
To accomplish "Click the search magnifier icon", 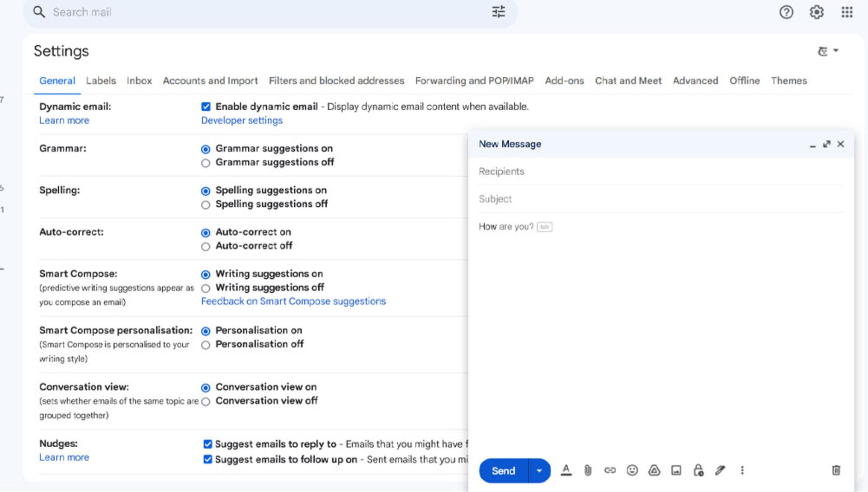I will tap(39, 12).
